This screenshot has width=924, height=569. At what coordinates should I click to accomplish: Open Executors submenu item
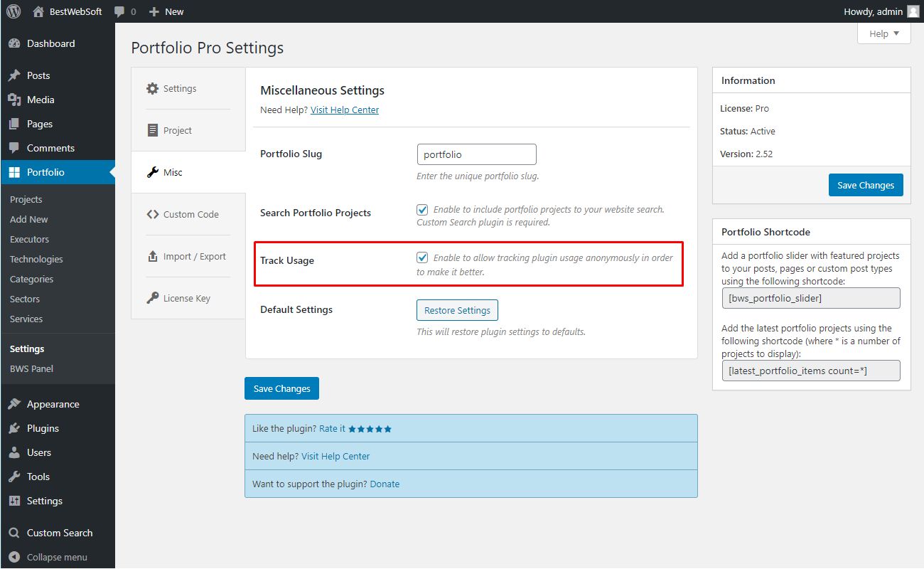click(30, 239)
